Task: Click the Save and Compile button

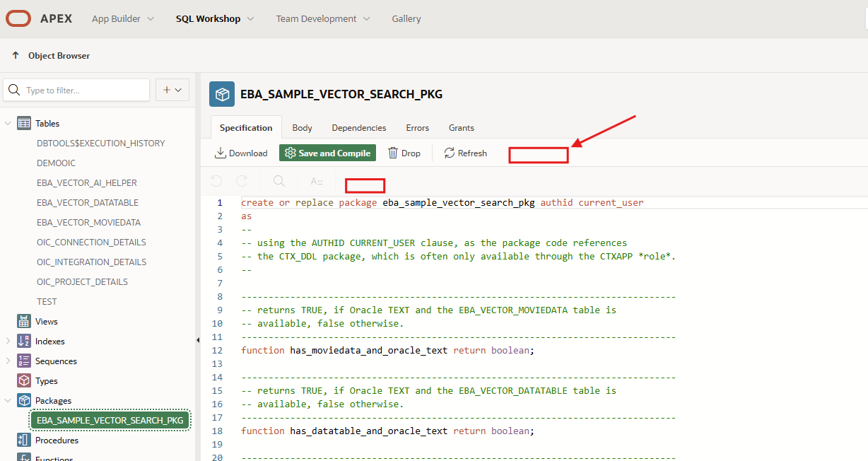Action: coord(327,153)
